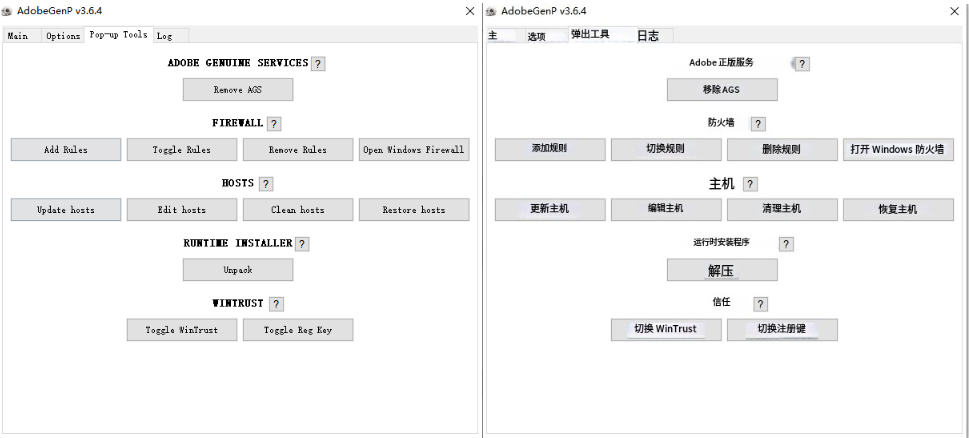This screenshot has width=969, height=438.
Task: Open help for HOSTS section
Action: (266, 183)
